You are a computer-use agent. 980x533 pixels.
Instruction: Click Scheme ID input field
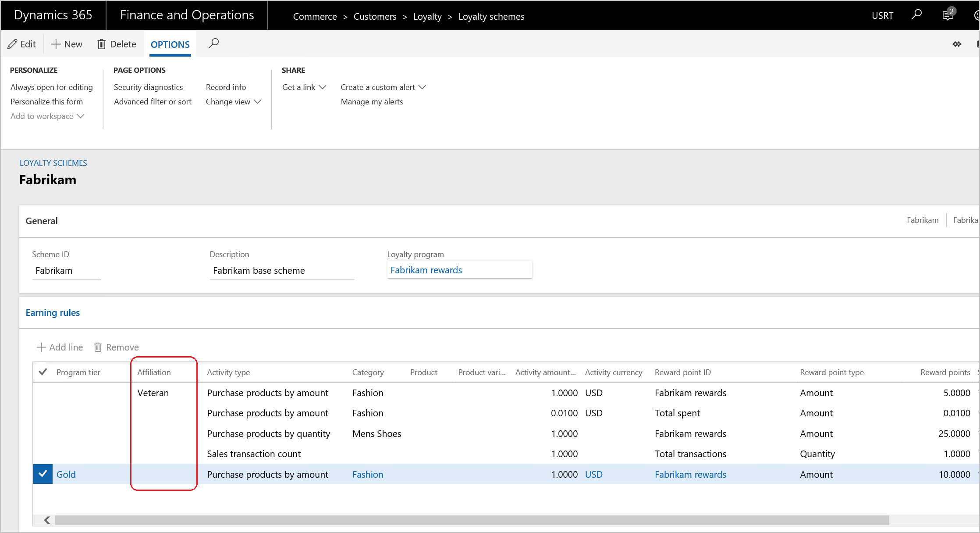[66, 270]
